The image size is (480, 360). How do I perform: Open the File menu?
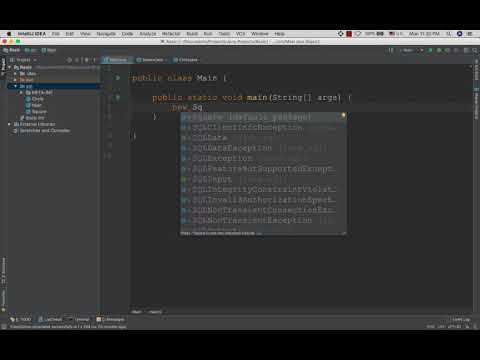[x=55, y=34]
